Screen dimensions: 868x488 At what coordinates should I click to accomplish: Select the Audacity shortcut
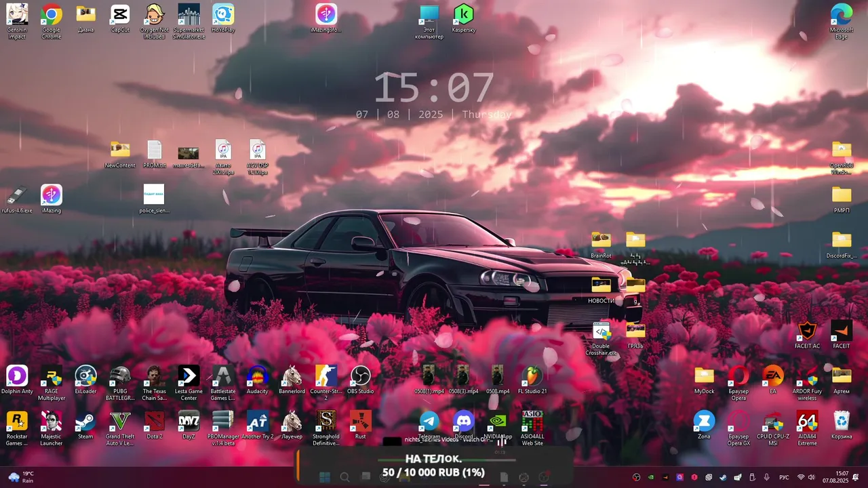coord(258,375)
